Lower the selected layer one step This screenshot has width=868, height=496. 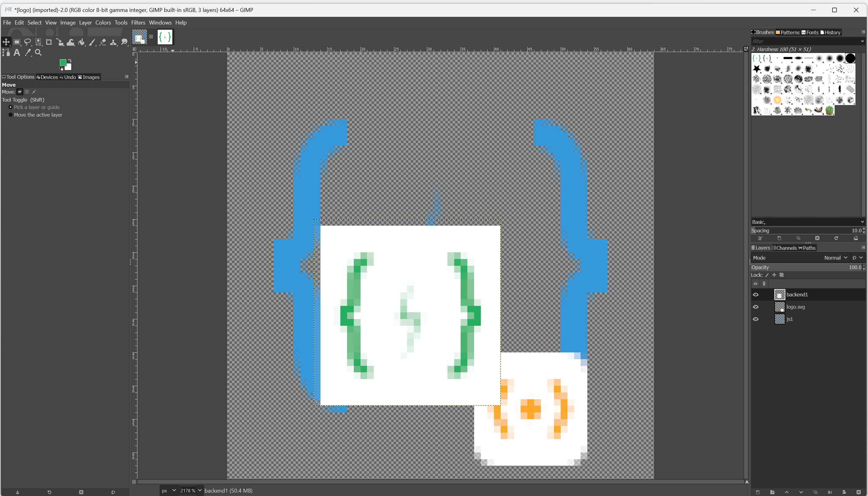pos(801,492)
